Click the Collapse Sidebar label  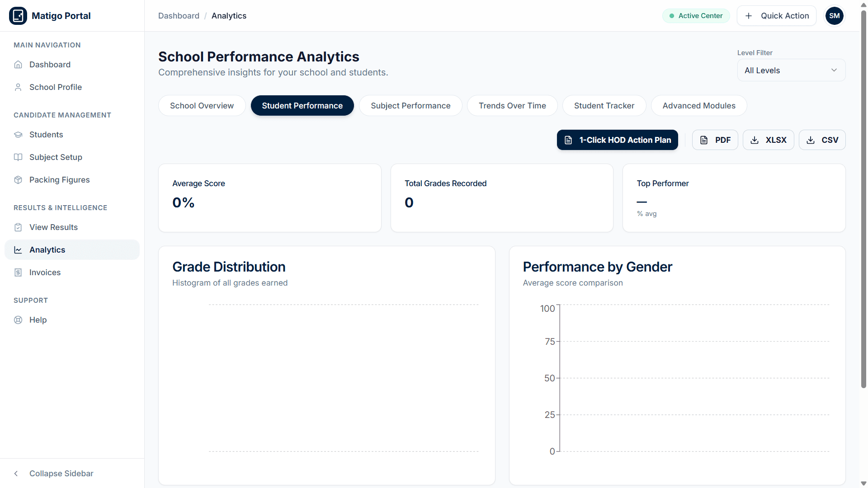[61, 474]
